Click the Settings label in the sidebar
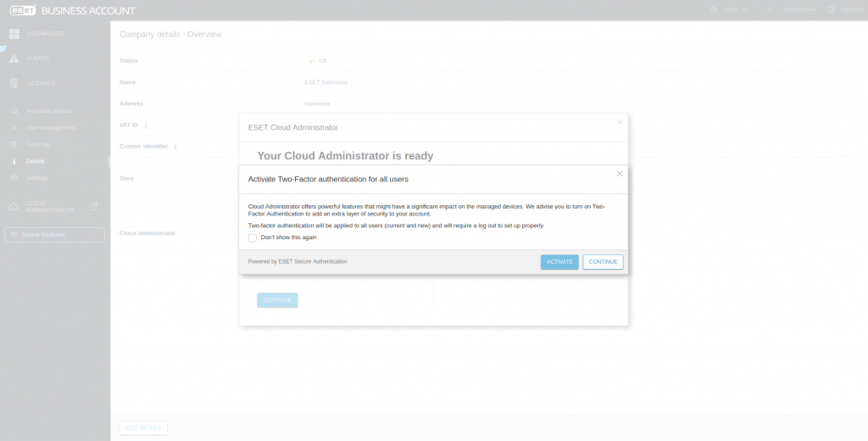This screenshot has height=441, width=868. 37,178
